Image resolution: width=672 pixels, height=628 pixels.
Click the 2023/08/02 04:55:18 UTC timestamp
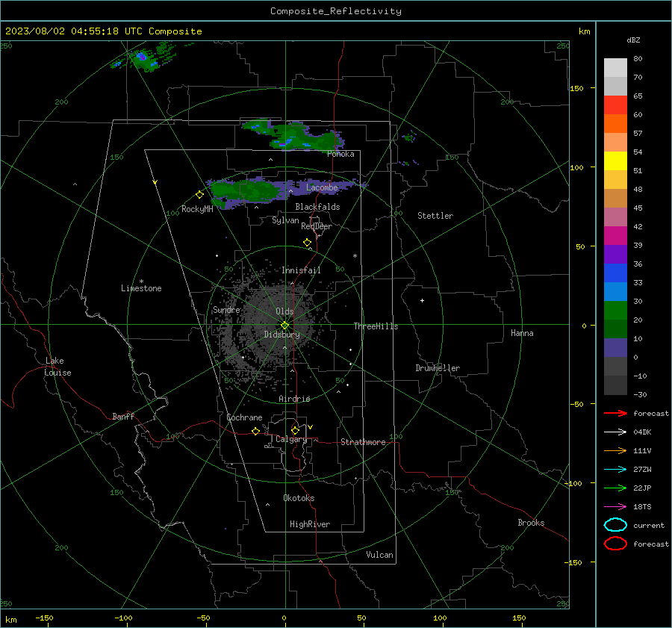[74, 31]
